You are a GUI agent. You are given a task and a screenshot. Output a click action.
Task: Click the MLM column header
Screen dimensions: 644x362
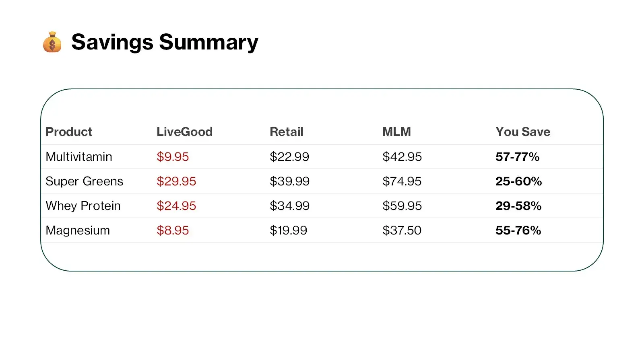(396, 132)
